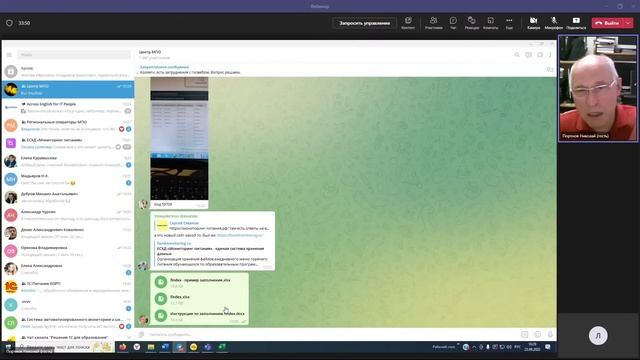Open the Решения 1С для образования channel chat
640x360 pixels.
[68, 337]
